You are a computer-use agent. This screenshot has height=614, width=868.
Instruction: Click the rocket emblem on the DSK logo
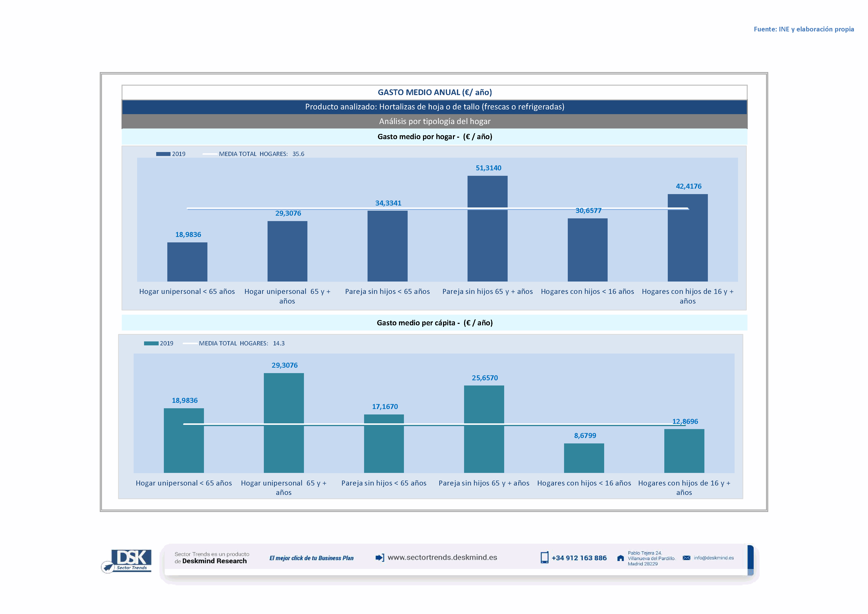[x=108, y=567]
